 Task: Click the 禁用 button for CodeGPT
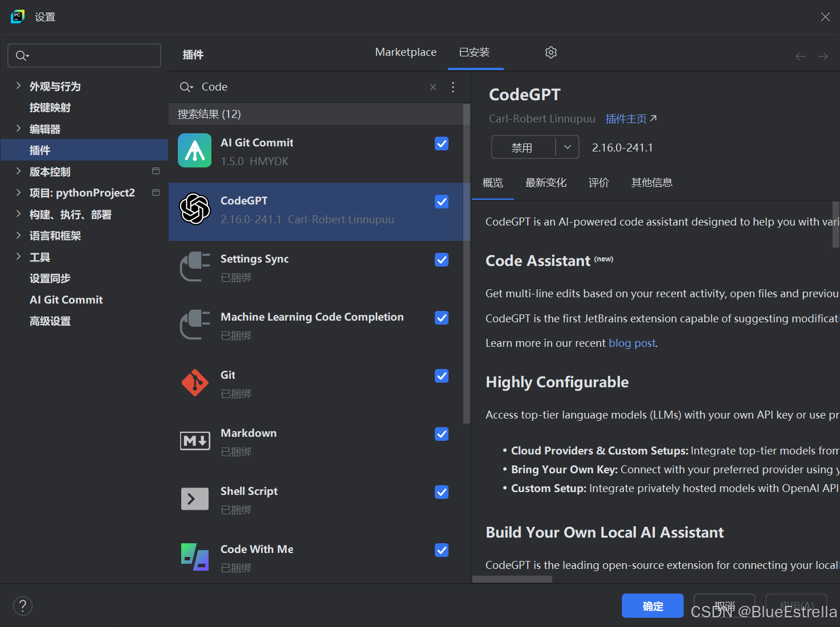(x=523, y=147)
